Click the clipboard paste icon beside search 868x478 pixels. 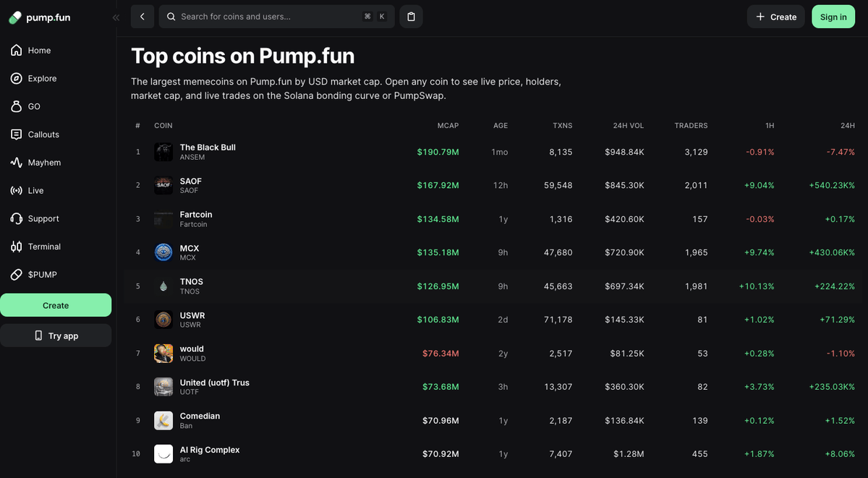click(x=411, y=17)
